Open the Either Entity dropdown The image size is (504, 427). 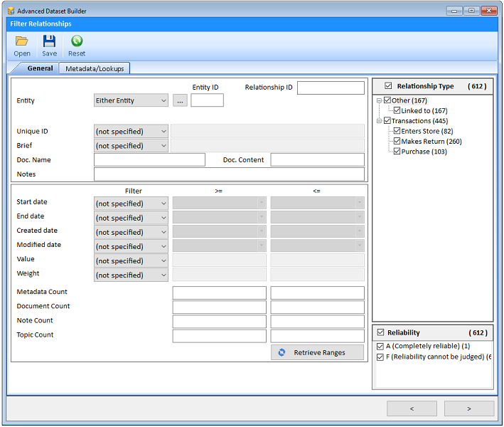coord(132,100)
